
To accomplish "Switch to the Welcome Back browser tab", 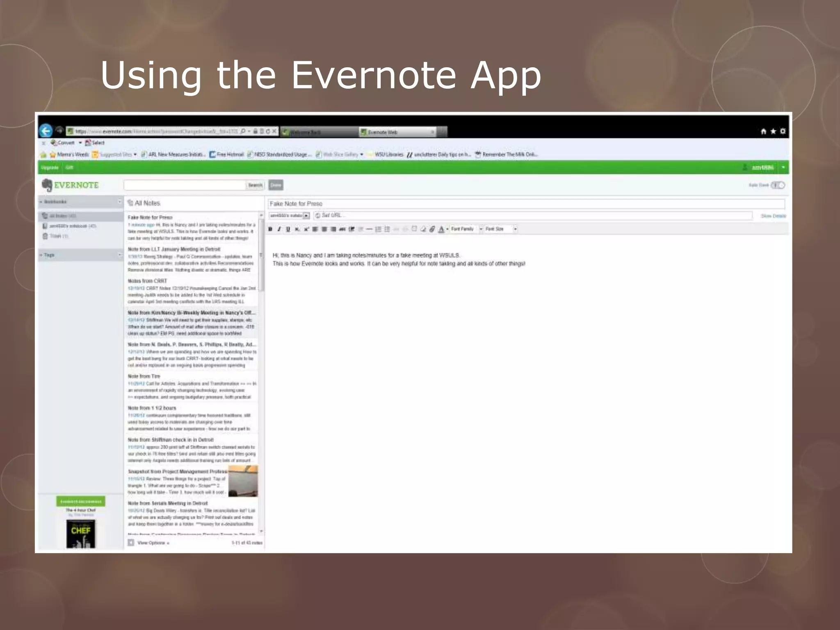I will click(x=319, y=132).
